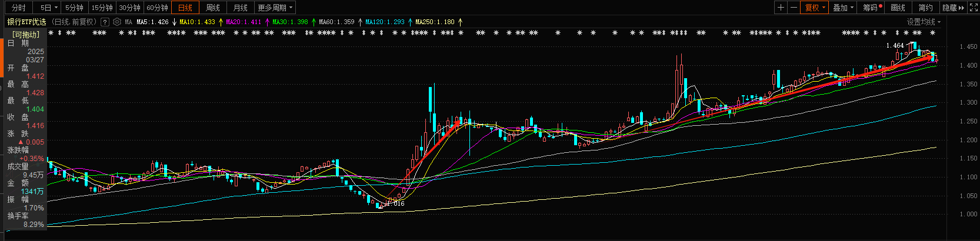Hide side panel with 隐藏 button

pos(953,8)
